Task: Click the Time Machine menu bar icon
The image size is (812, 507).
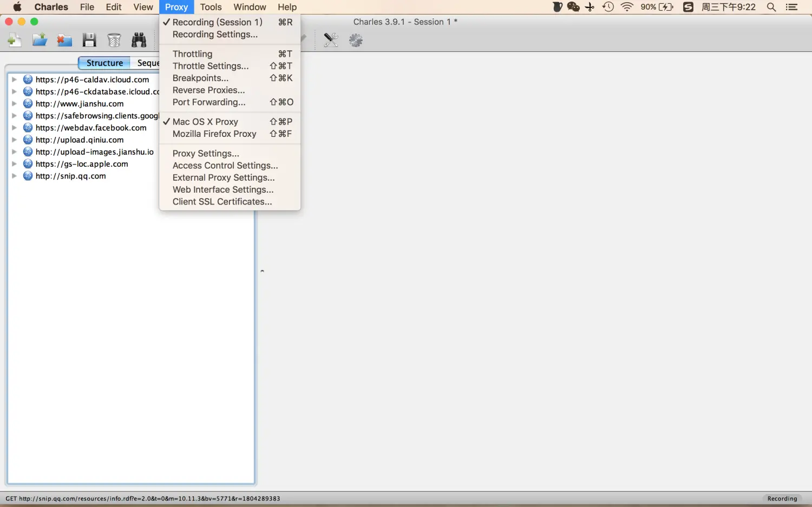Action: (x=608, y=7)
